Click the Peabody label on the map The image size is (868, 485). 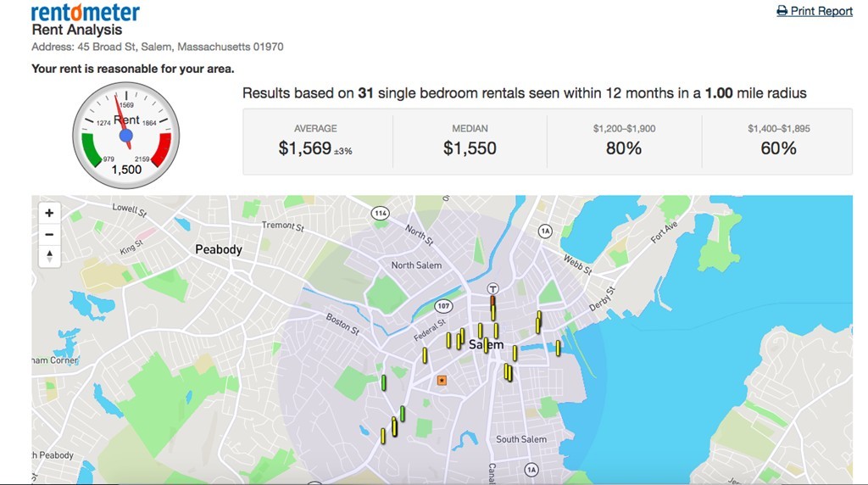(219, 249)
